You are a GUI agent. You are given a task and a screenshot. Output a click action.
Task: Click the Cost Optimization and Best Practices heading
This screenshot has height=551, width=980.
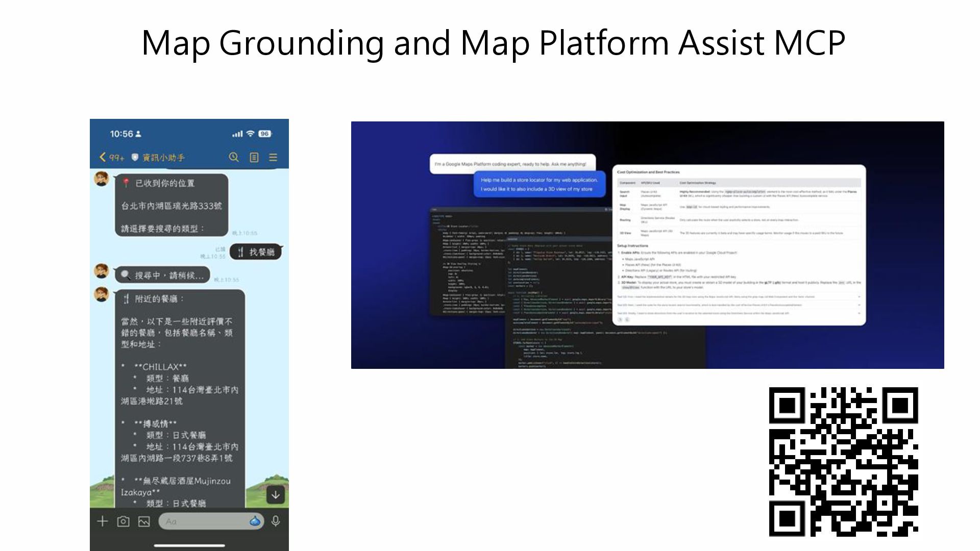pos(648,172)
